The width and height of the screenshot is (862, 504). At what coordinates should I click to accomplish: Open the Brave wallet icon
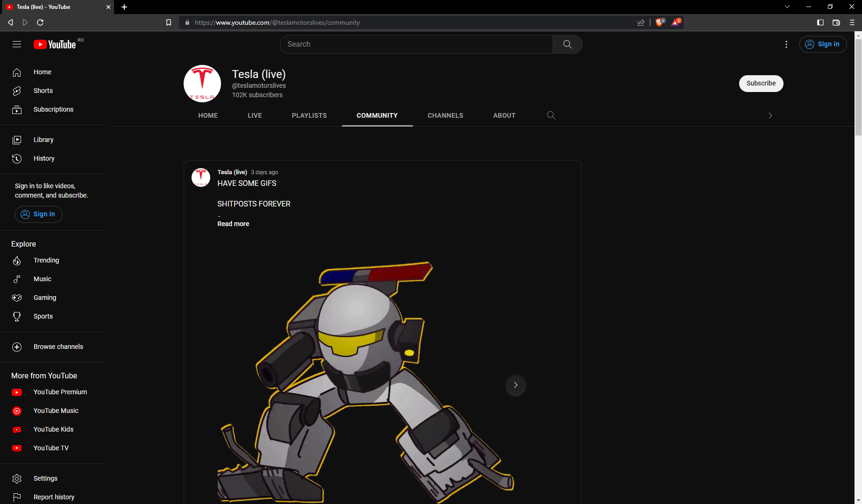point(836,22)
